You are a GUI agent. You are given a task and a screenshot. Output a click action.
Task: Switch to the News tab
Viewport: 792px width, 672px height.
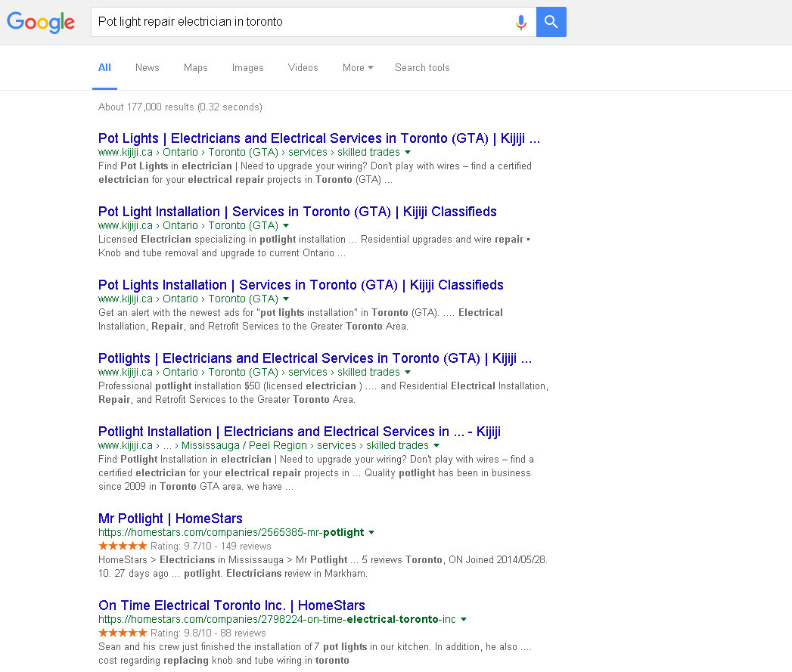[x=147, y=68]
